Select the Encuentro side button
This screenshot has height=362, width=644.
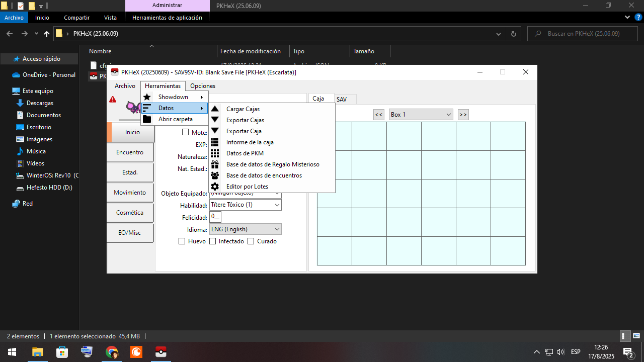click(130, 152)
